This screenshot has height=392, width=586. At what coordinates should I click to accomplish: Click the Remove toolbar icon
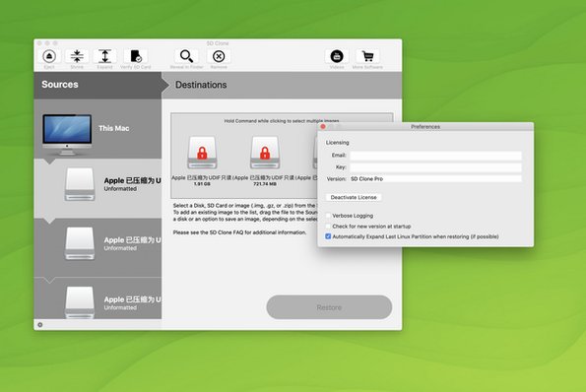pyautogui.click(x=219, y=56)
